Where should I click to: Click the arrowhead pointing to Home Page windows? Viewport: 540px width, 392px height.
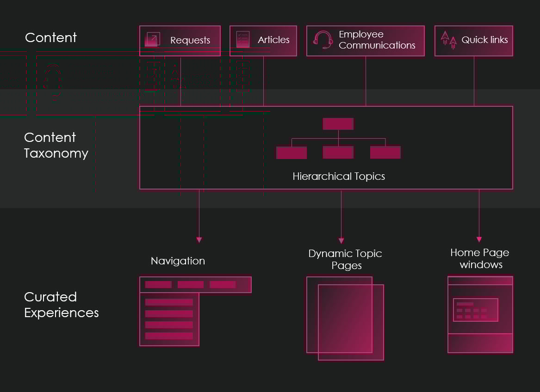click(479, 239)
